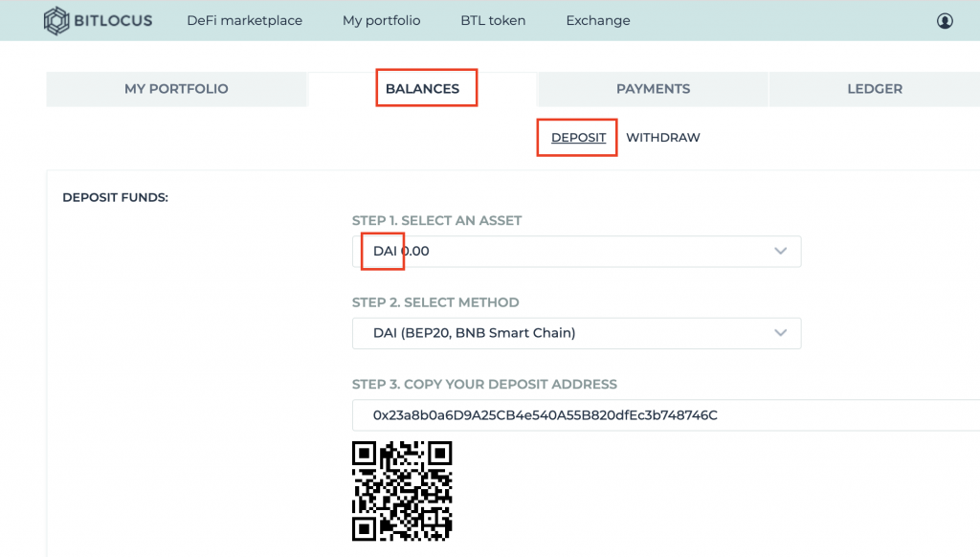Click STEP 2. SELECT METHOD label
This screenshot has height=557, width=980.
coord(435,302)
